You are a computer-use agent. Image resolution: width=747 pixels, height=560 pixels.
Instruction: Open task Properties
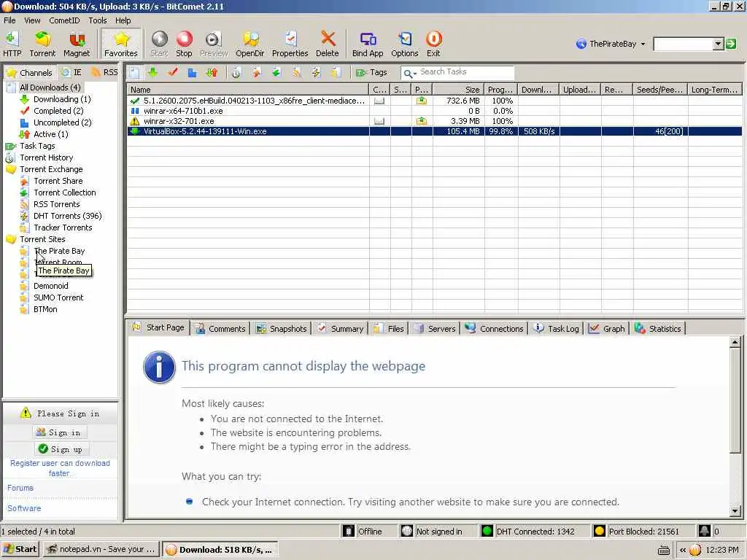click(290, 44)
